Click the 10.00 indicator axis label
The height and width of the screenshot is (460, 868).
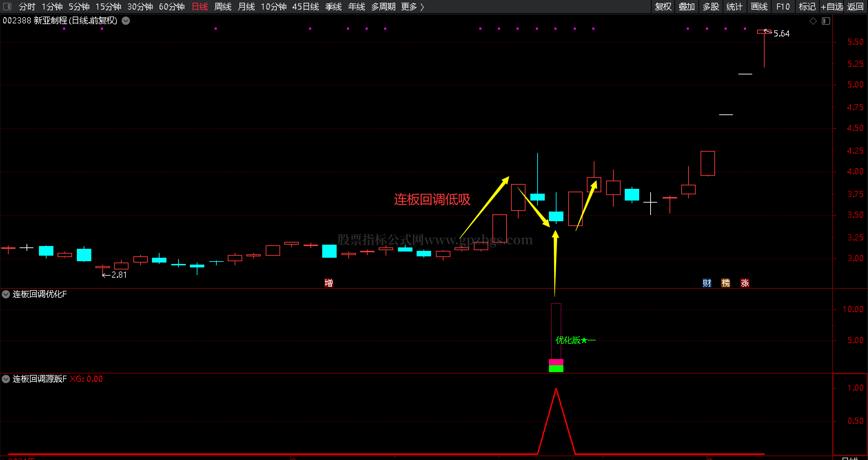click(x=853, y=309)
